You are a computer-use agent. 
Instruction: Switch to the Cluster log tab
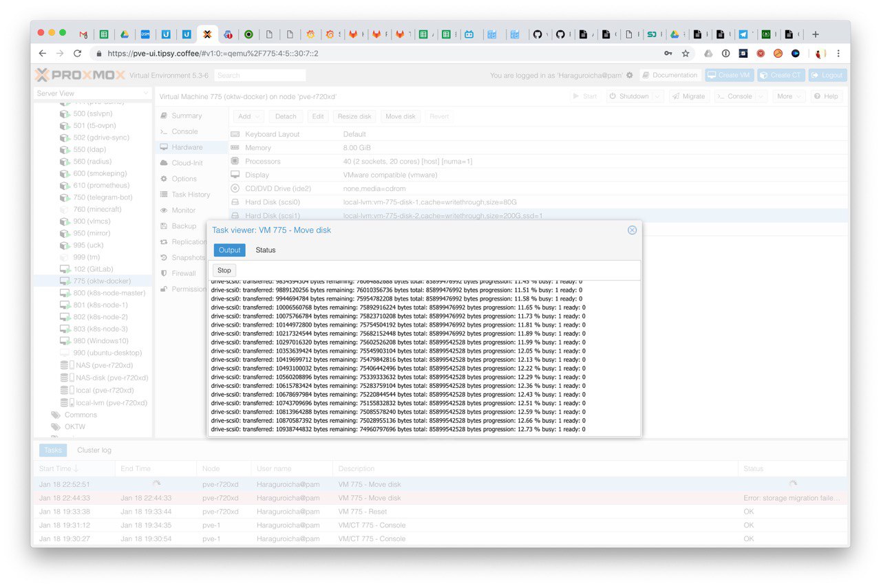pyautogui.click(x=94, y=450)
